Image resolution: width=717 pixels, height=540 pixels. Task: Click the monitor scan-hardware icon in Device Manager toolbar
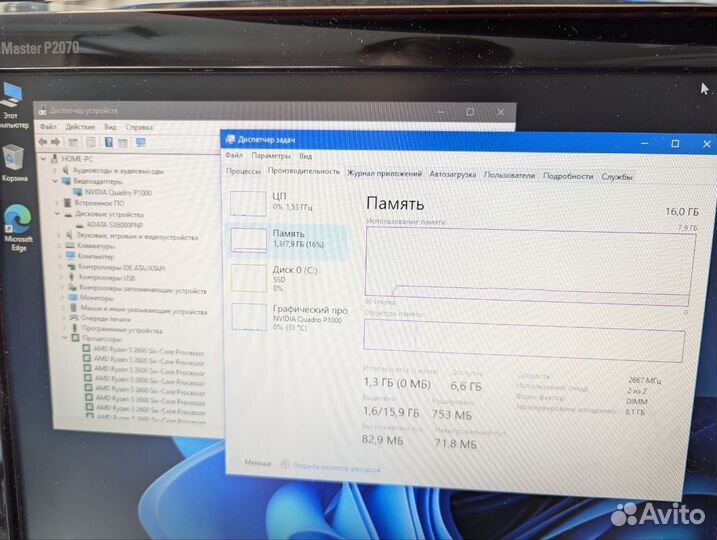[141, 143]
